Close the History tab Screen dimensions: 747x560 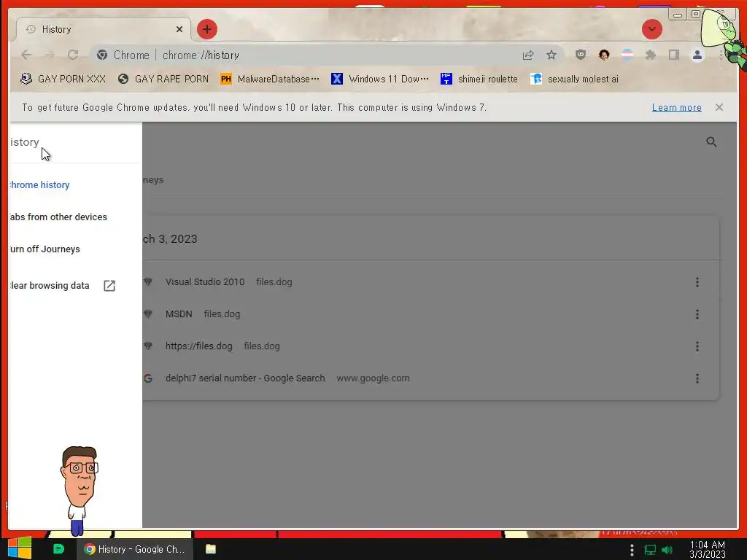[179, 29]
